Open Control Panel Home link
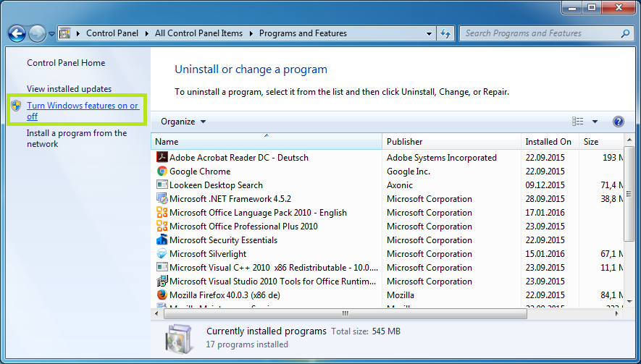Image resolution: width=641 pixels, height=364 pixels. [x=66, y=63]
